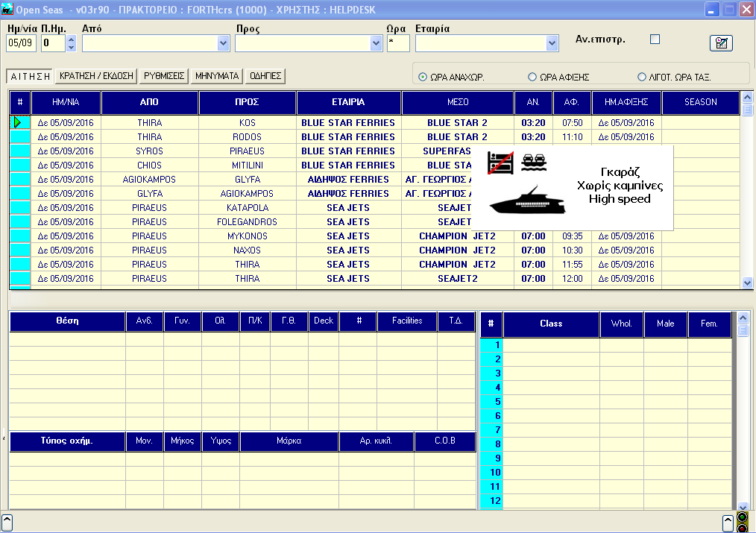The width and height of the screenshot is (756, 533).
Task: Click the ΜΕΣΟ column header
Action: coord(458,102)
